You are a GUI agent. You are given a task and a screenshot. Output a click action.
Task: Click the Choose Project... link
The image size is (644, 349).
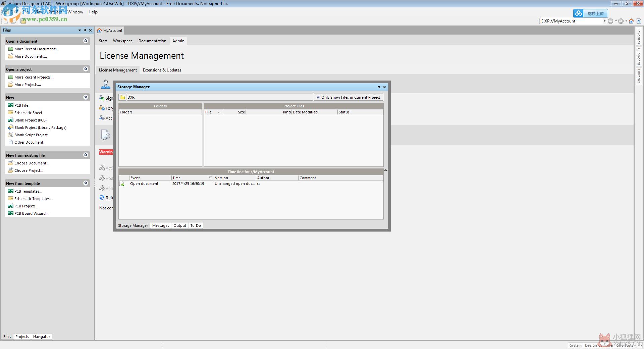click(x=29, y=170)
